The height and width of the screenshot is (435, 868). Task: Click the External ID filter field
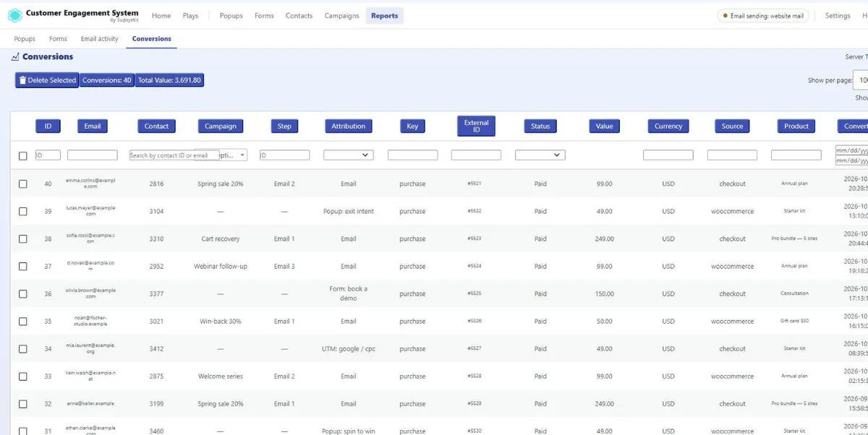(476, 155)
